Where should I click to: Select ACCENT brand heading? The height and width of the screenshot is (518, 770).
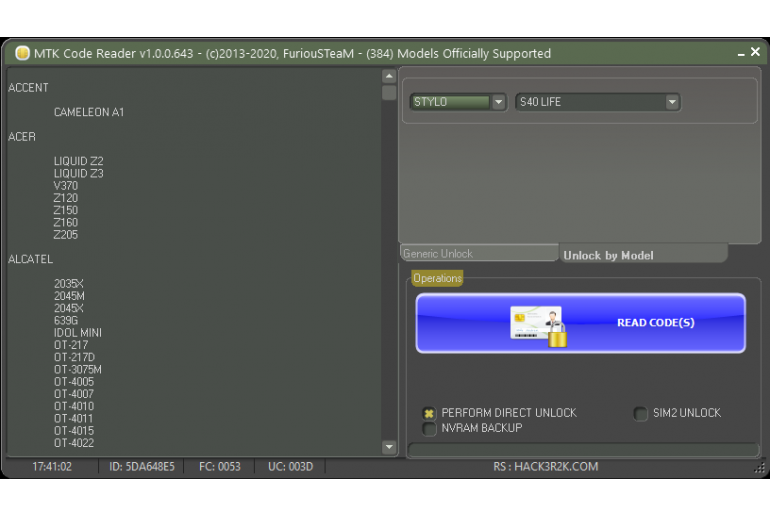[28, 88]
